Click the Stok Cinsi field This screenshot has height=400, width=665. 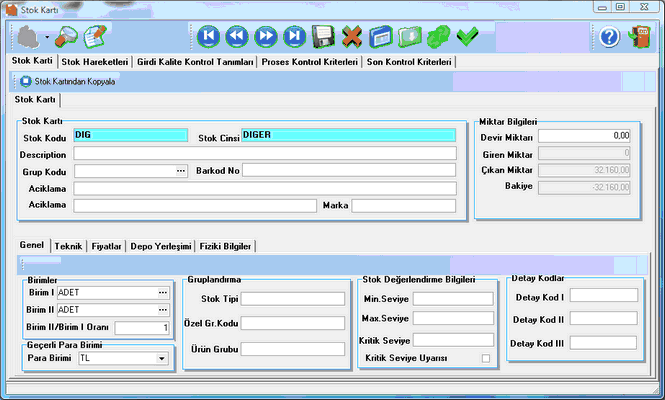[349, 135]
